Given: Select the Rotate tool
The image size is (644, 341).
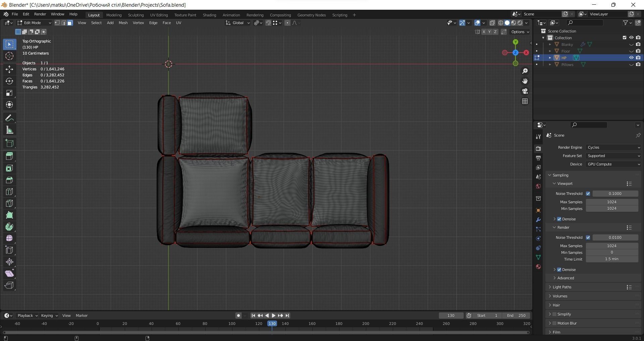Looking at the screenshot, I should coord(9,81).
